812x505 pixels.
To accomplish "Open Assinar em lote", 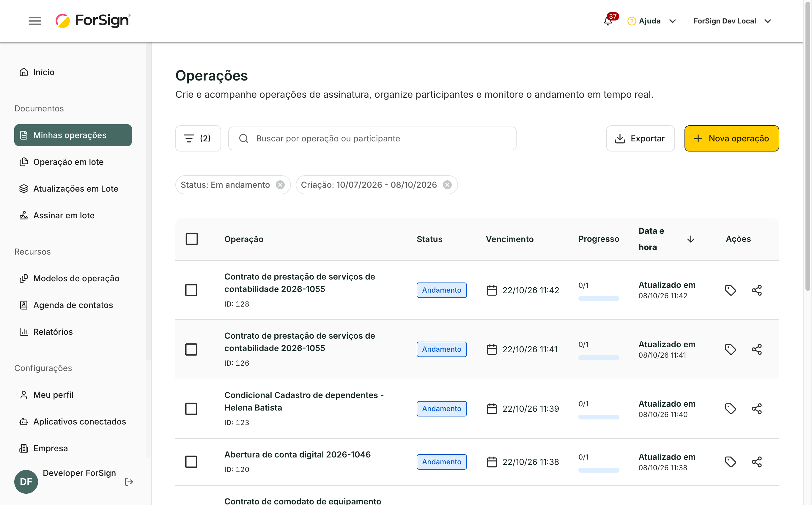I will coord(73,215).
